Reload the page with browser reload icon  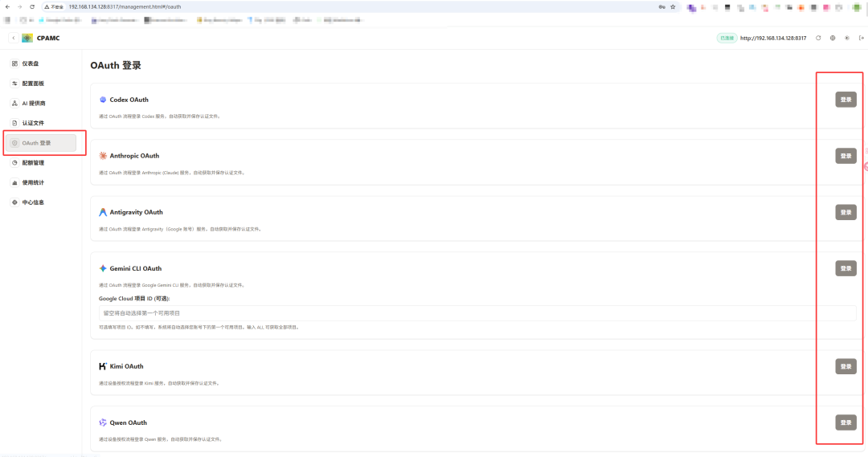[x=32, y=6]
